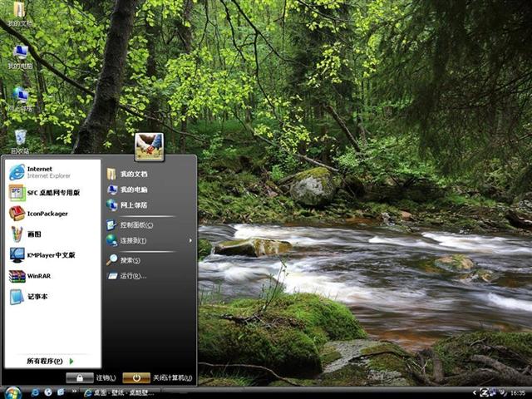532x399 pixels.
Task: Click the 16:35 system clock
Action: click(518, 393)
